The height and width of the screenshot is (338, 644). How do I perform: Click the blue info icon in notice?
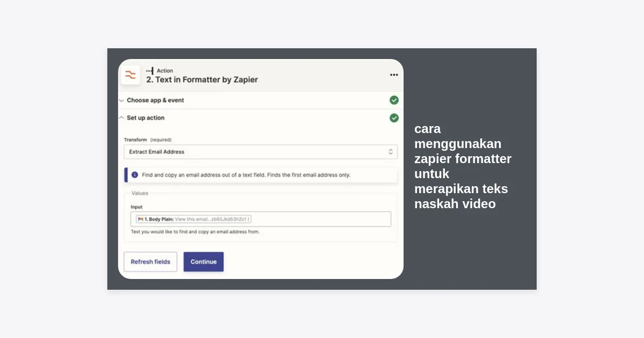[x=135, y=175]
